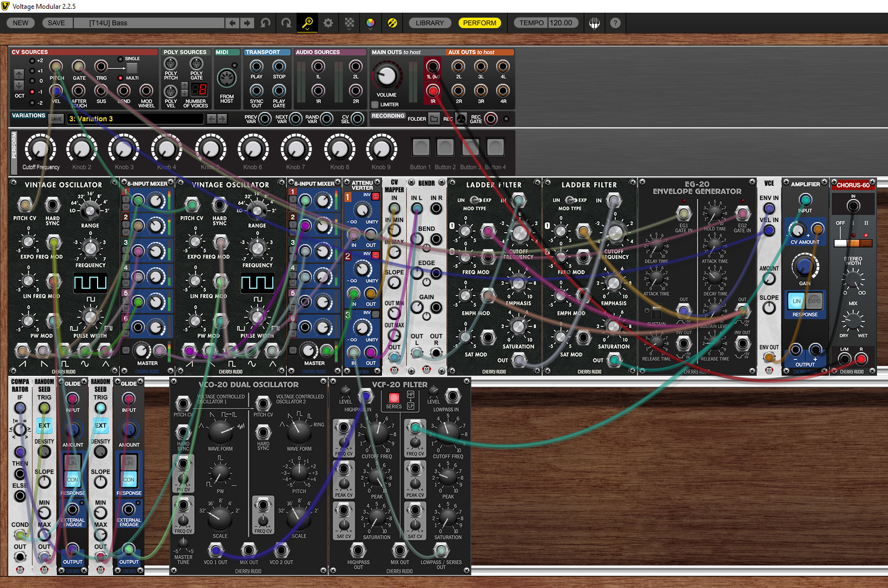The height and width of the screenshot is (588, 888).
Task: Toggle Attenuverter channel 1 INV button
Action: click(x=375, y=196)
